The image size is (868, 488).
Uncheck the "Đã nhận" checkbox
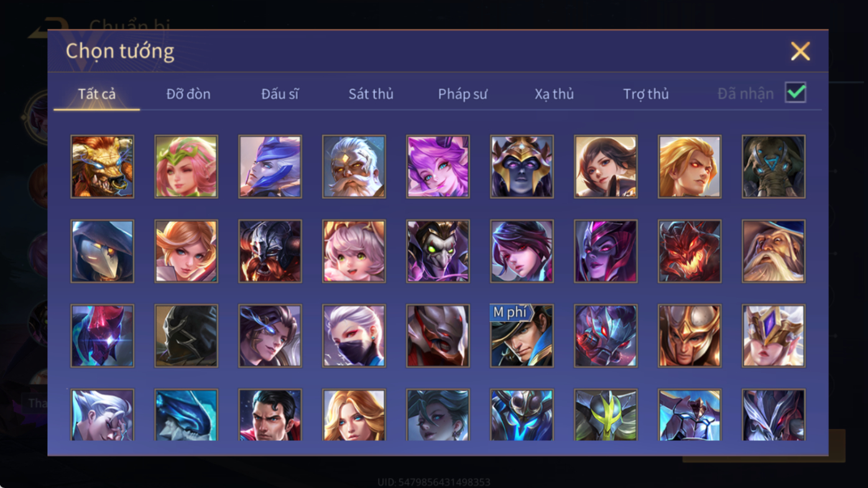pos(796,93)
